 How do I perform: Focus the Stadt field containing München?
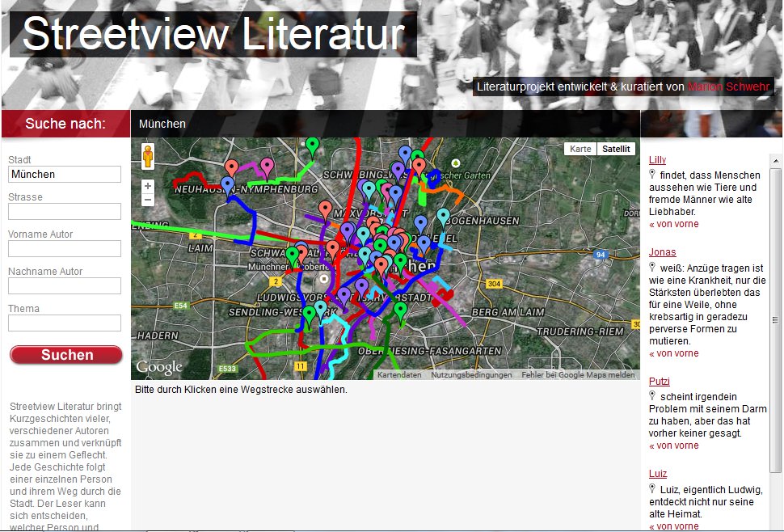pyautogui.click(x=65, y=174)
